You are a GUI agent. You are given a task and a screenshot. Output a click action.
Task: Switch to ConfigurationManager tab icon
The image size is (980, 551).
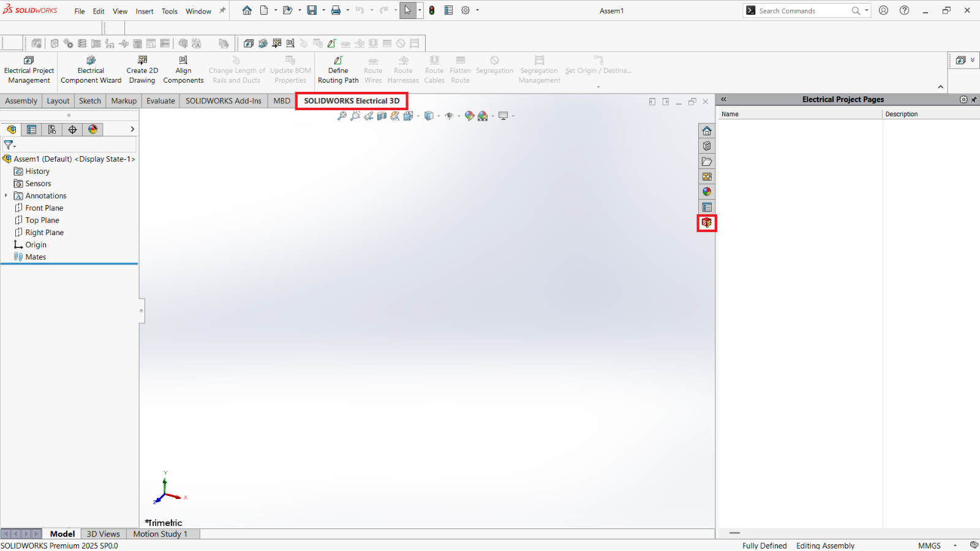(52, 129)
